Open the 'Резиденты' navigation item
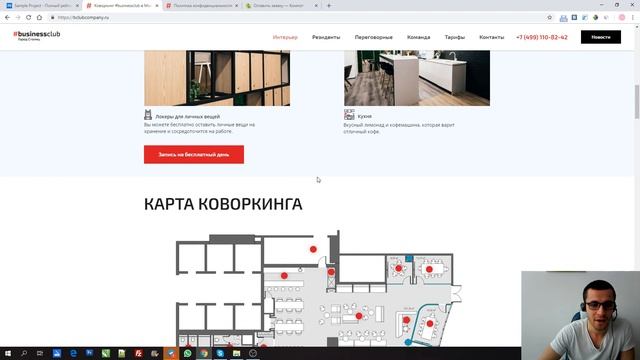This screenshot has width=640, height=360. (x=326, y=37)
